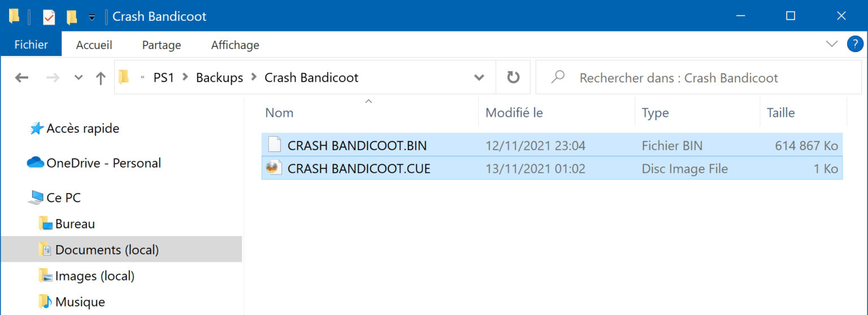Switch to the Partage ribbon tab
This screenshot has height=315, width=868.
pyautogui.click(x=161, y=45)
